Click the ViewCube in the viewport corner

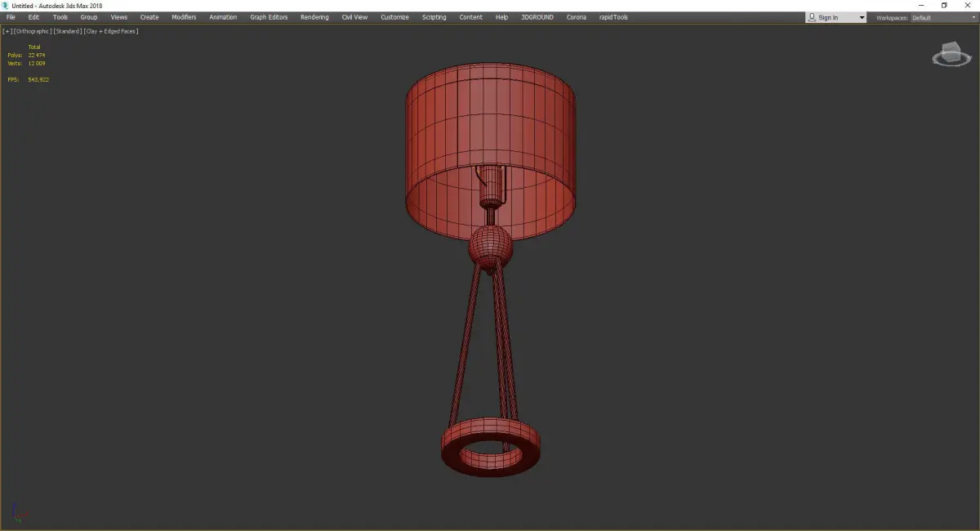click(951, 55)
